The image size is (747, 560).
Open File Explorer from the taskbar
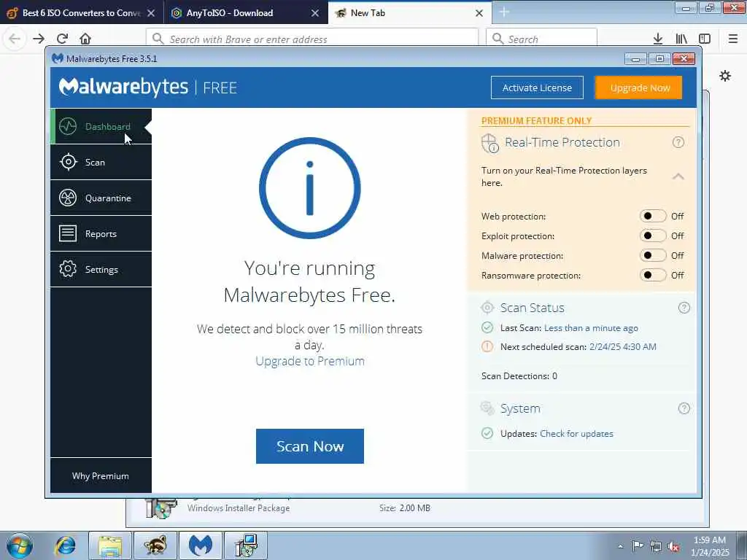[x=110, y=545]
